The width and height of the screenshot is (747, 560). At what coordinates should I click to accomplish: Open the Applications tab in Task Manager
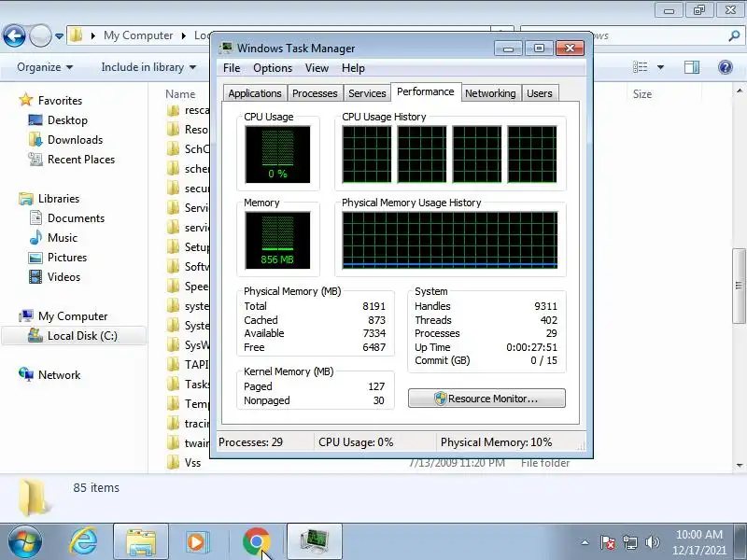(255, 93)
